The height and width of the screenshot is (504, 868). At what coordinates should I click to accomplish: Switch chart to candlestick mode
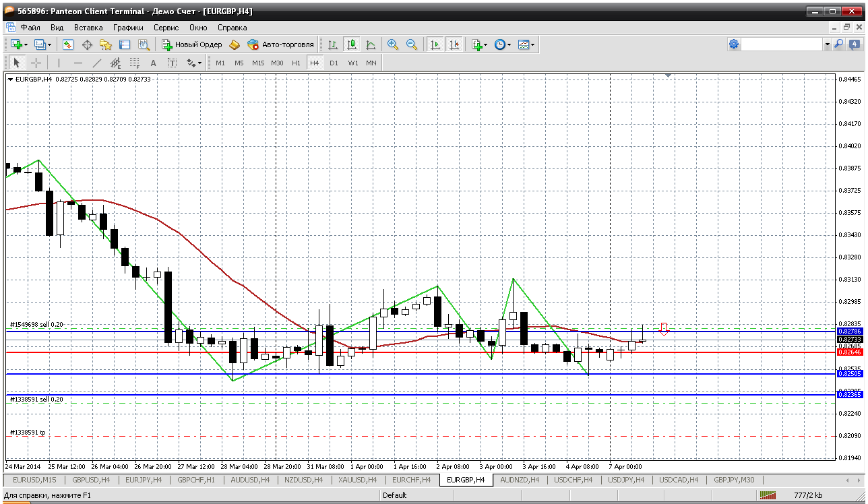[351, 44]
